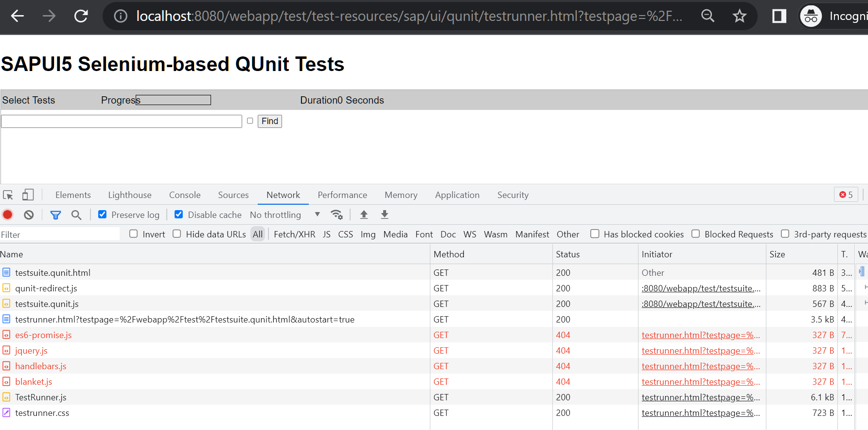
Task: Bookmark this page with the star icon
Action: (x=739, y=16)
